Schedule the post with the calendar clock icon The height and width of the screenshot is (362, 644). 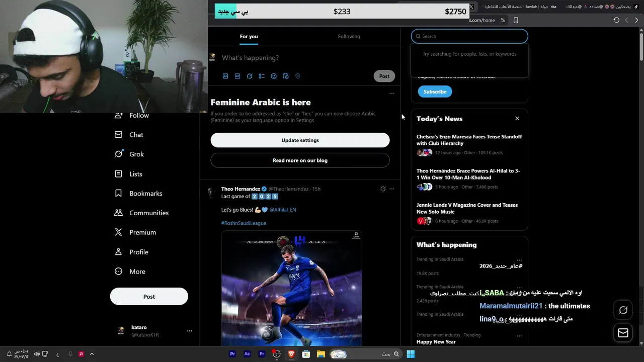[x=286, y=76]
